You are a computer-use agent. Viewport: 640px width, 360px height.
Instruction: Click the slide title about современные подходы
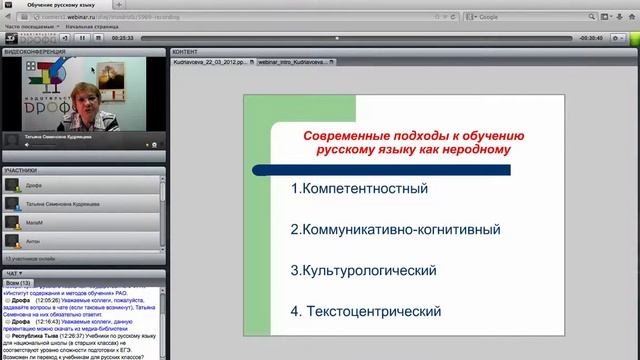pos(413,142)
